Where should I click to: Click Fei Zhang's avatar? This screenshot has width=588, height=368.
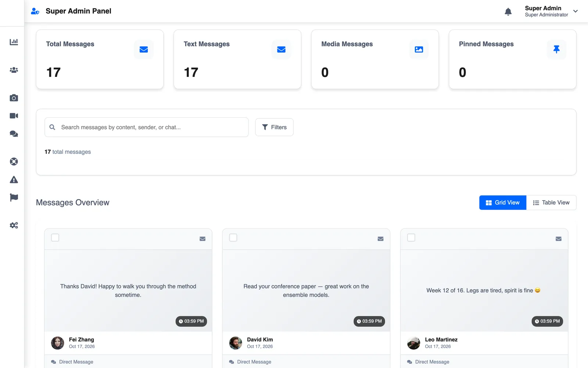57,343
